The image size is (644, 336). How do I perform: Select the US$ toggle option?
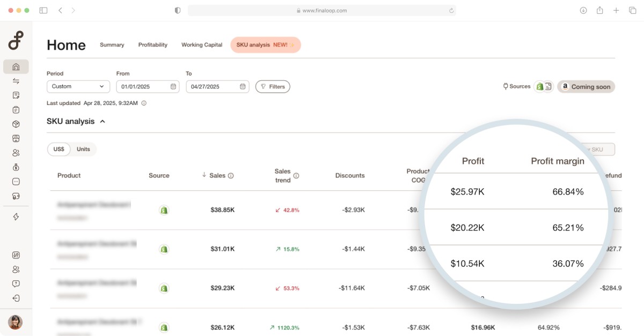(x=59, y=150)
